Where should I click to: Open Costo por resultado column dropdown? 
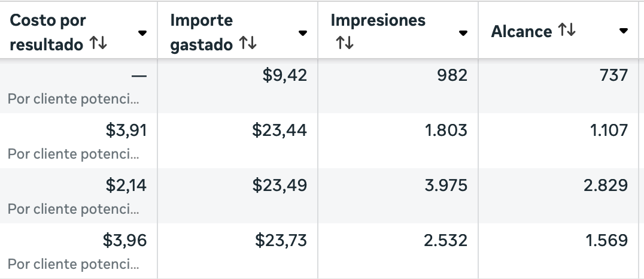tap(142, 33)
